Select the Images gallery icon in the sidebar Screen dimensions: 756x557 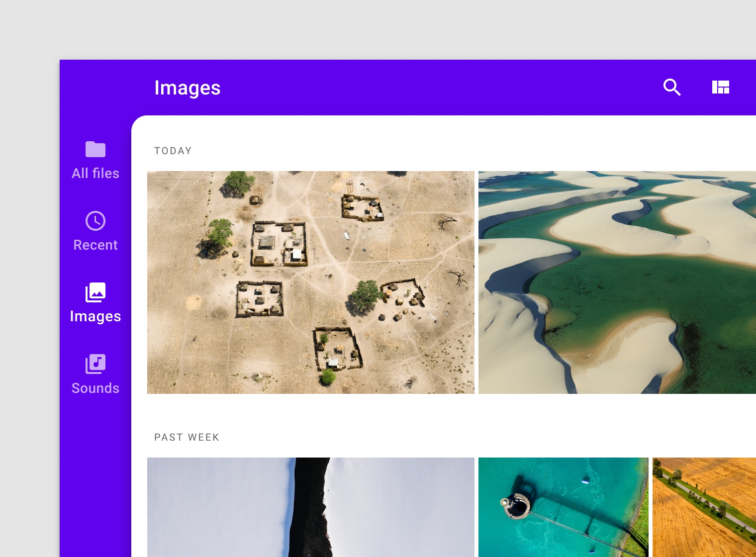(95, 292)
